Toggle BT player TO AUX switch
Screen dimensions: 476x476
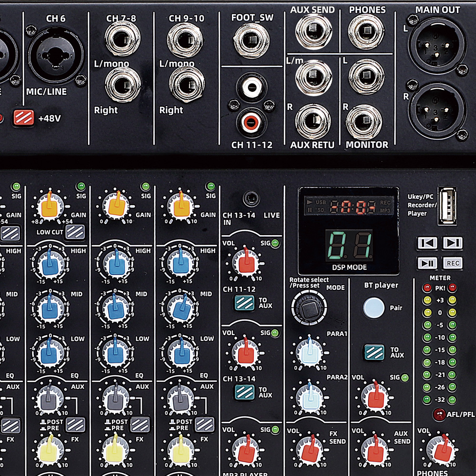375,352
